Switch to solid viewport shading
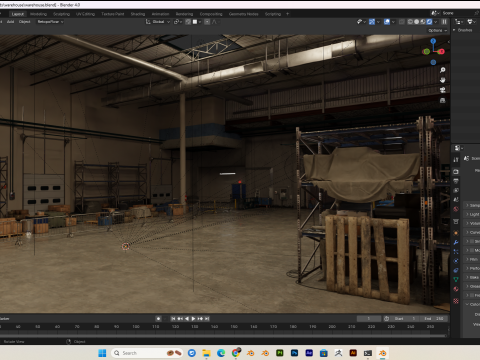Viewport: 480px width, 360px height. click(416, 22)
